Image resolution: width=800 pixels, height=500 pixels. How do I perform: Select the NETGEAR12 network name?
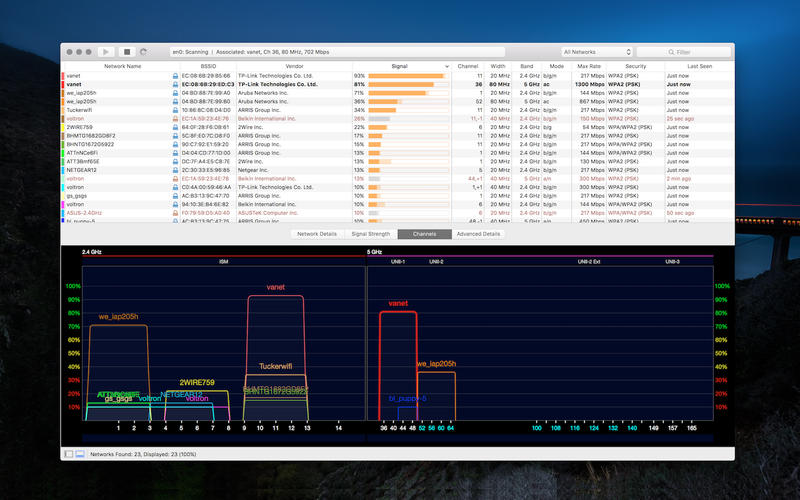(x=81, y=170)
